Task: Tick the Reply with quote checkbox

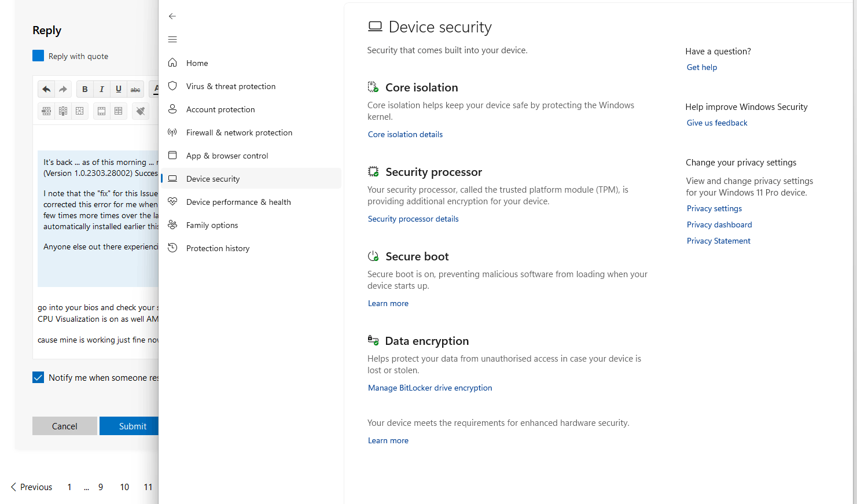Action: coord(38,56)
